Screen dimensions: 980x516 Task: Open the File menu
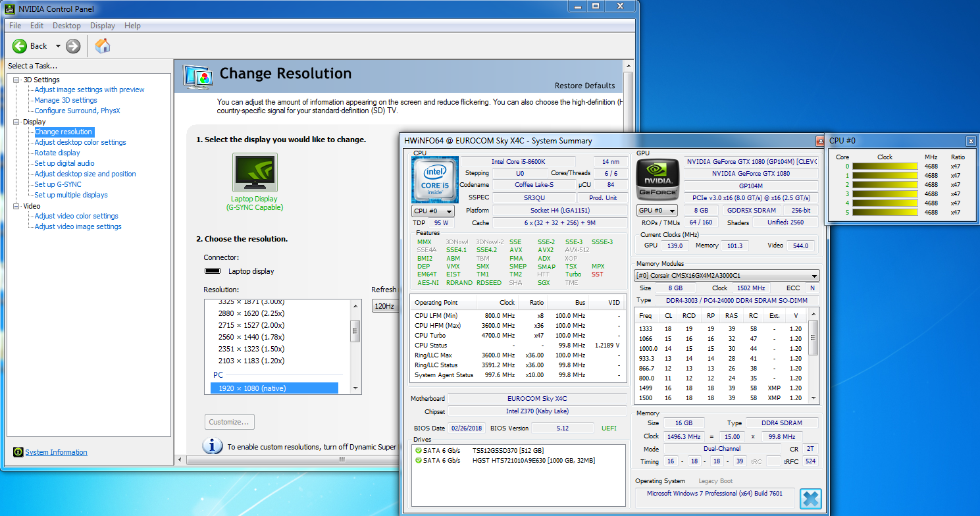click(x=15, y=26)
